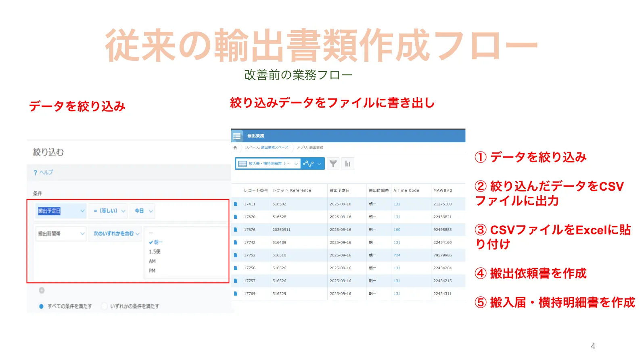Select すべての条件を満たす radio button

(x=41, y=306)
